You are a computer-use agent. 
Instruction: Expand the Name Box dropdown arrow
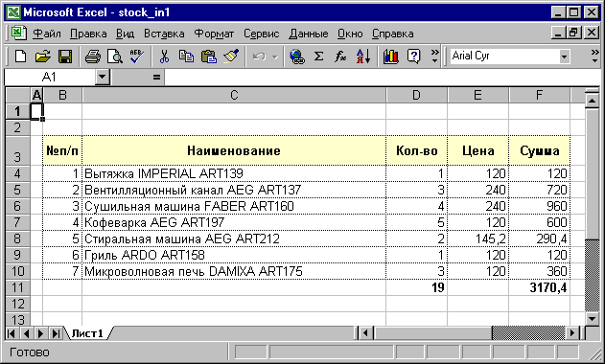click(103, 78)
